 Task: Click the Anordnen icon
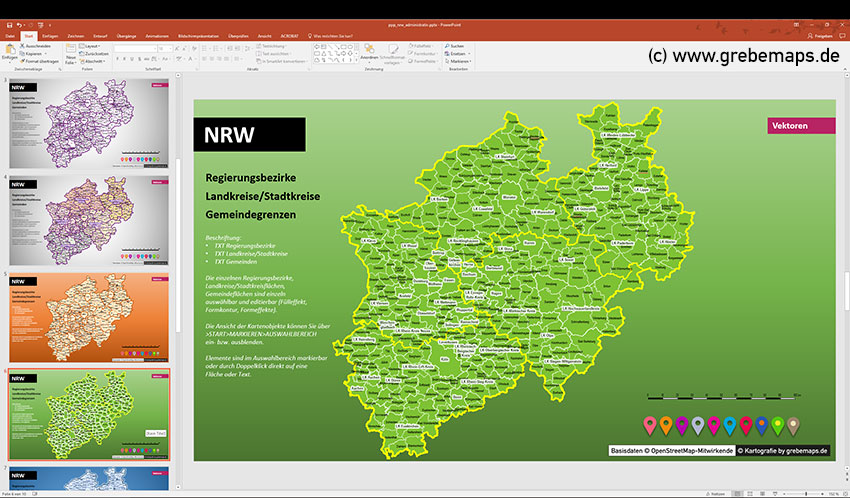[x=368, y=50]
